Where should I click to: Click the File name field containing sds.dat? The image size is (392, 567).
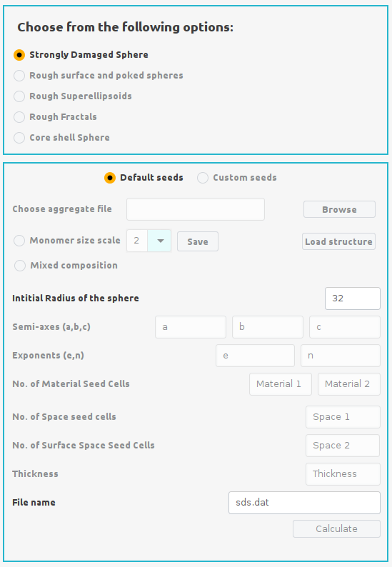304,503
